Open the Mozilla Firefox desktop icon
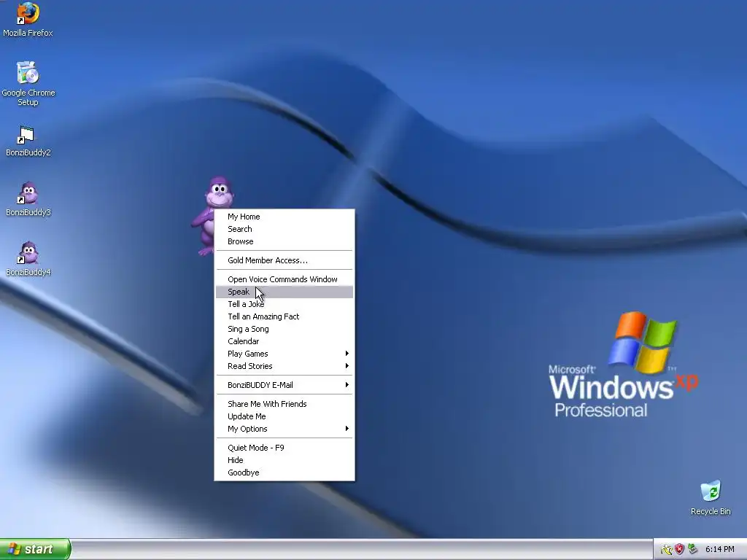This screenshot has height=560, width=747. (28, 19)
